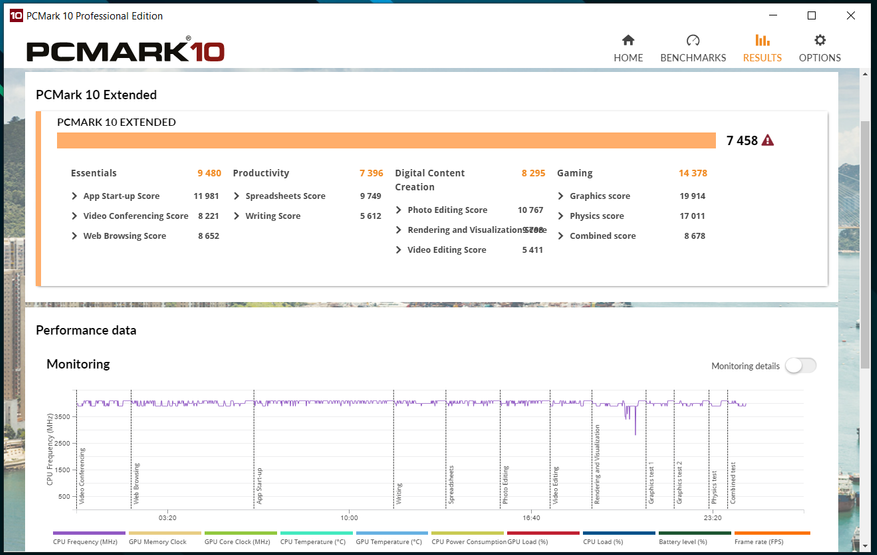
Task: Click the Benchmarks gauge icon
Action: [x=693, y=40]
